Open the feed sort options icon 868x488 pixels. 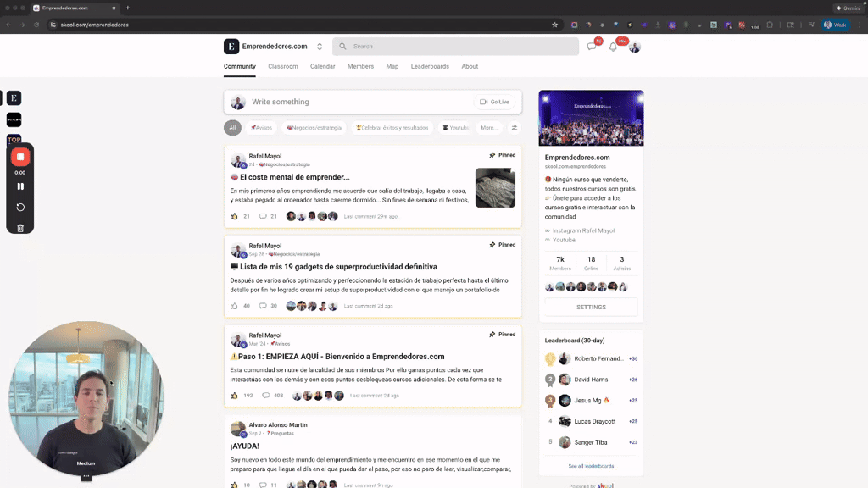click(x=515, y=127)
